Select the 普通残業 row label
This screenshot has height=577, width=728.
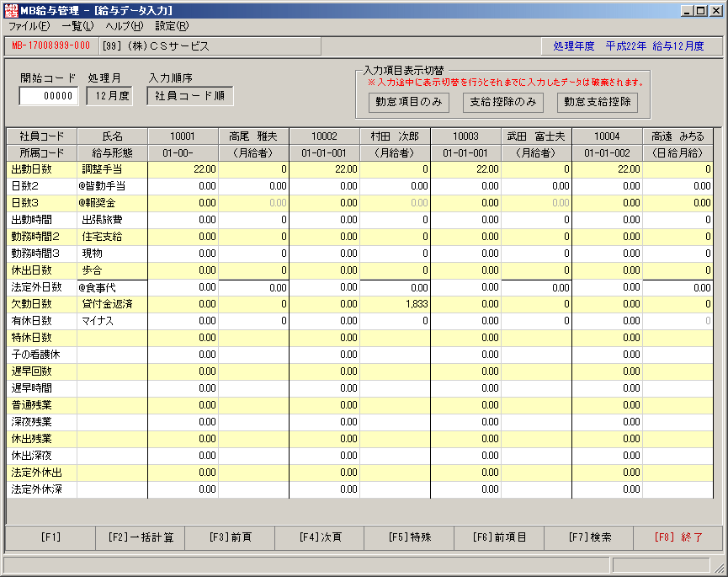[42, 405]
